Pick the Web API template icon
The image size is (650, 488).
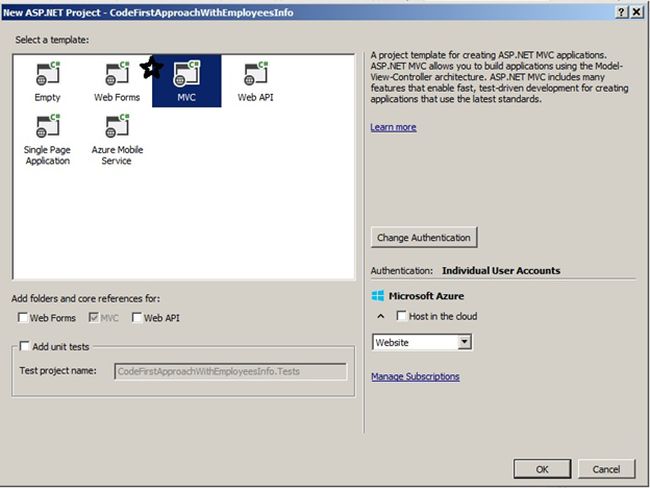click(256, 73)
